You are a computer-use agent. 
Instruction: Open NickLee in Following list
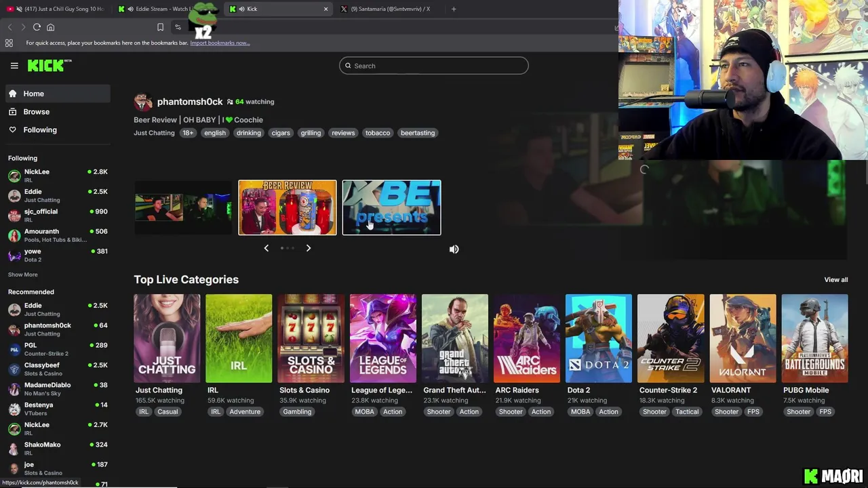point(58,176)
